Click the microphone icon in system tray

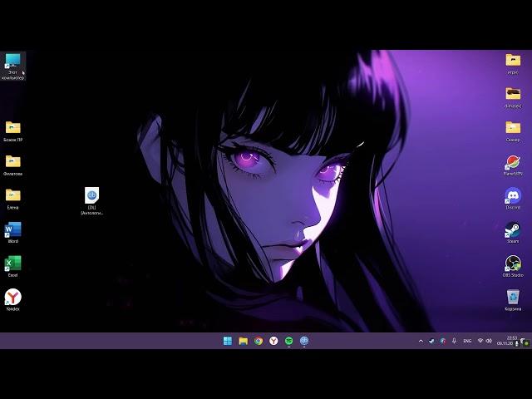455,341
